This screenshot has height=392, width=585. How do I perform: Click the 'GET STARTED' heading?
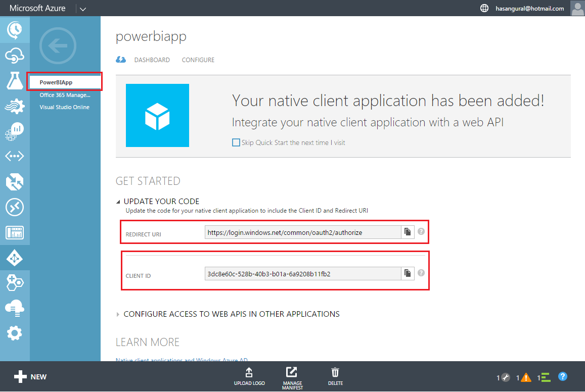(148, 181)
